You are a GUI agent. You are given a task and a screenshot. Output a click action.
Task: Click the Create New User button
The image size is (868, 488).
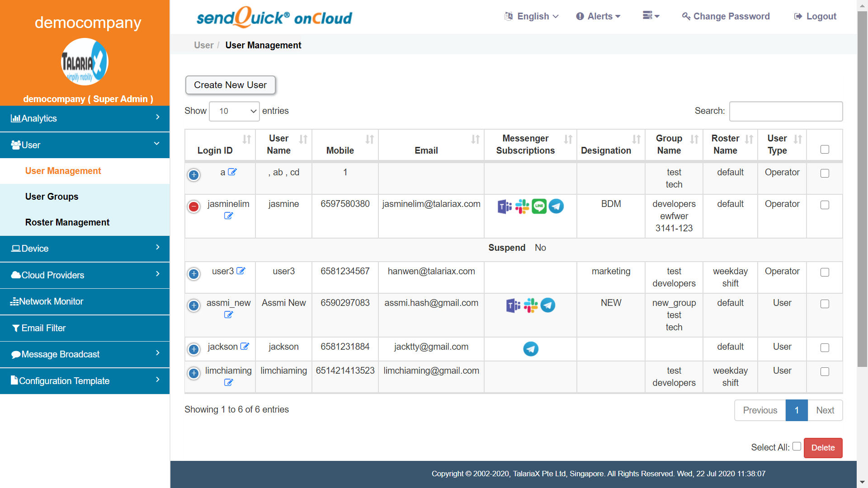[230, 85]
